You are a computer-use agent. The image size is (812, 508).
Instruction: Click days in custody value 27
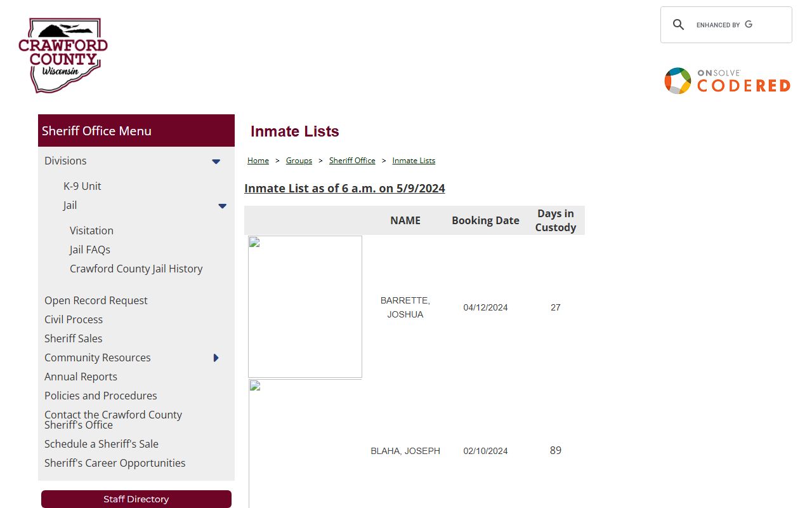556,307
